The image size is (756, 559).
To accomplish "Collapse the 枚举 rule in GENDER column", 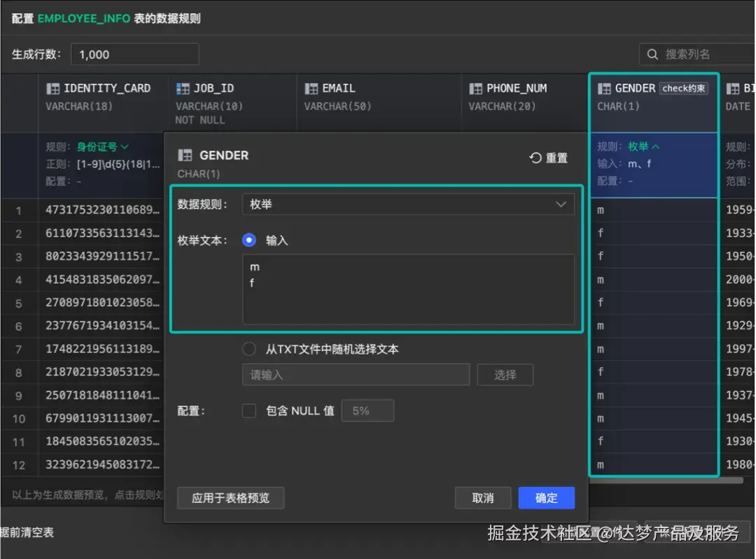I will pos(656,146).
